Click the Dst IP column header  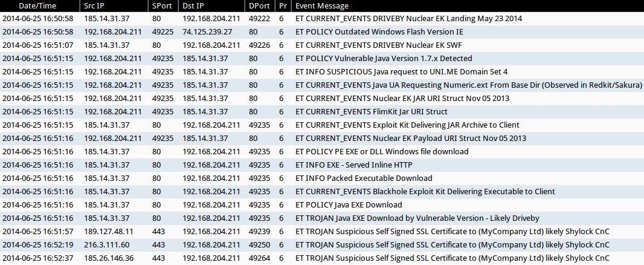click(193, 5)
